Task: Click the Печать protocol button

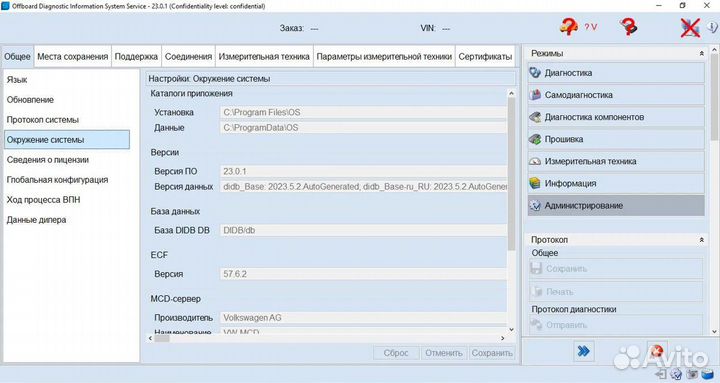Action: pos(616,292)
